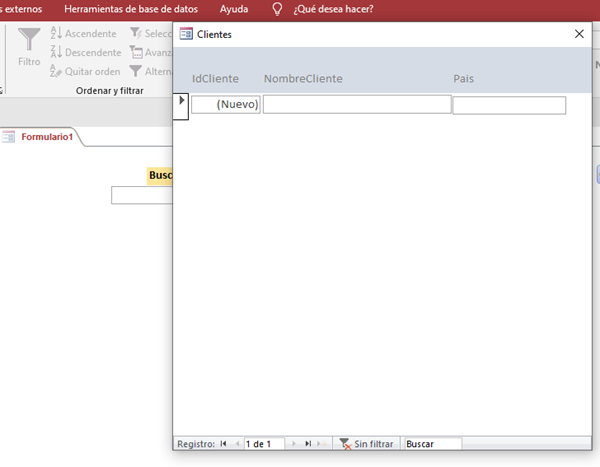Sort records with Ascendente
This screenshot has height=467, width=600.
tap(83, 34)
